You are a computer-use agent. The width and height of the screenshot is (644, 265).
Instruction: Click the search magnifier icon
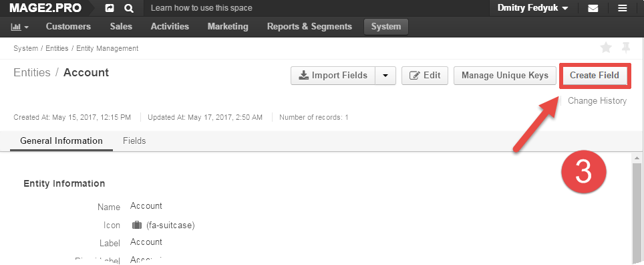tap(128, 8)
